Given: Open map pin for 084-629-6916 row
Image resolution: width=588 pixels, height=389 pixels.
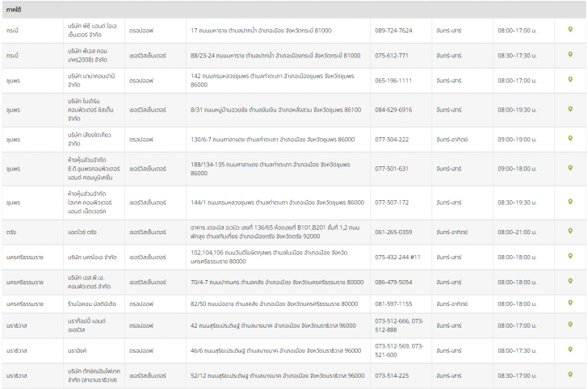Looking at the screenshot, I should pyautogui.click(x=570, y=109).
